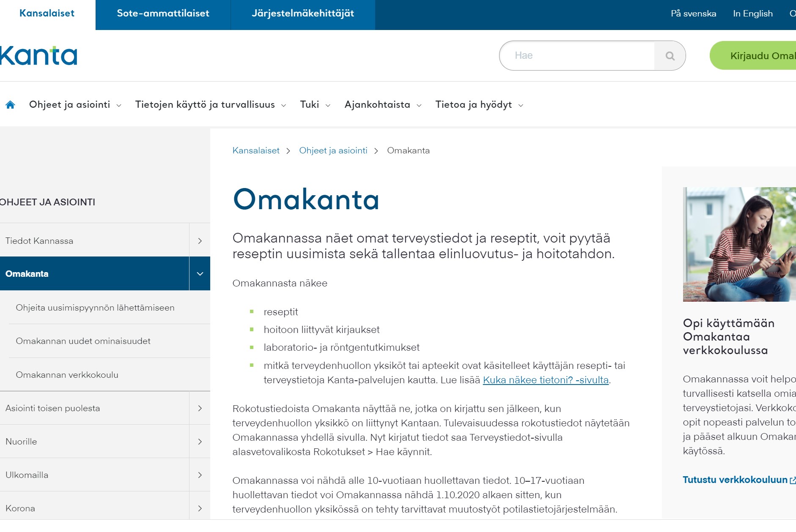Click Ohjeet ja asiointi breadcrumb link
Screen dimensions: 796x532
[x=333, y=150]
